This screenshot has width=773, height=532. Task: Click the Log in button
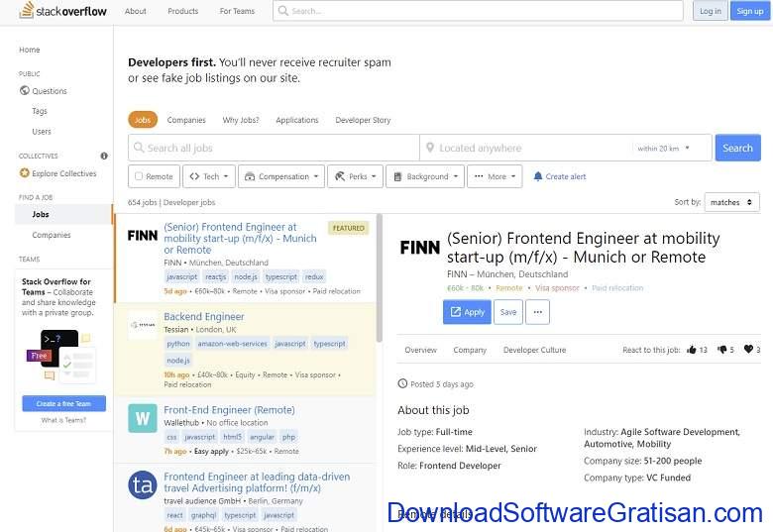click(711, 11)
